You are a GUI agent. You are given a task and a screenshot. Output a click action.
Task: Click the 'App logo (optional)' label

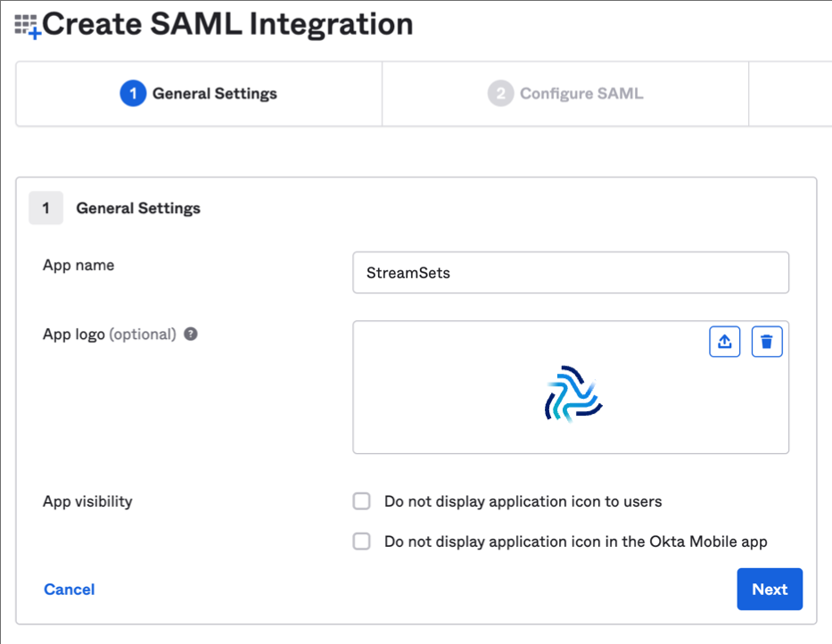click(110, 334)
